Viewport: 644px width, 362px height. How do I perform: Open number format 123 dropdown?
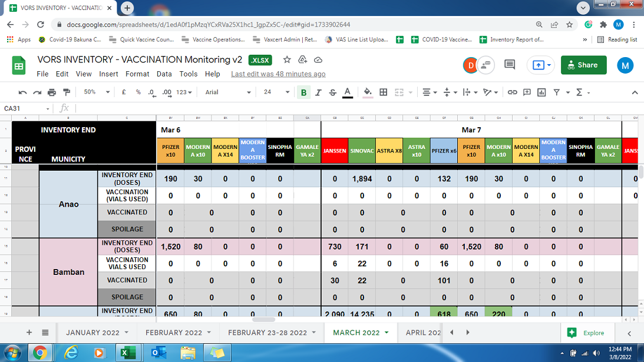tap(184, 92)
